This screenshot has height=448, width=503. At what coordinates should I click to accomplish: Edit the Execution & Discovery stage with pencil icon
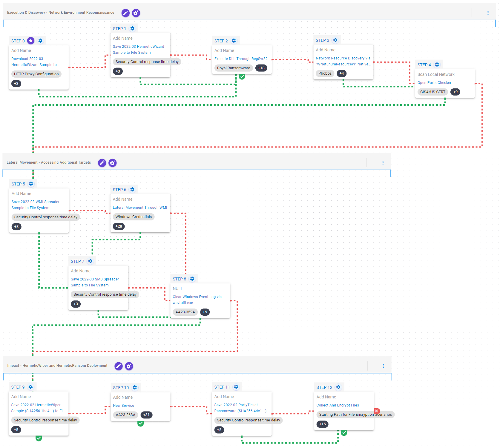pos(125,13)
